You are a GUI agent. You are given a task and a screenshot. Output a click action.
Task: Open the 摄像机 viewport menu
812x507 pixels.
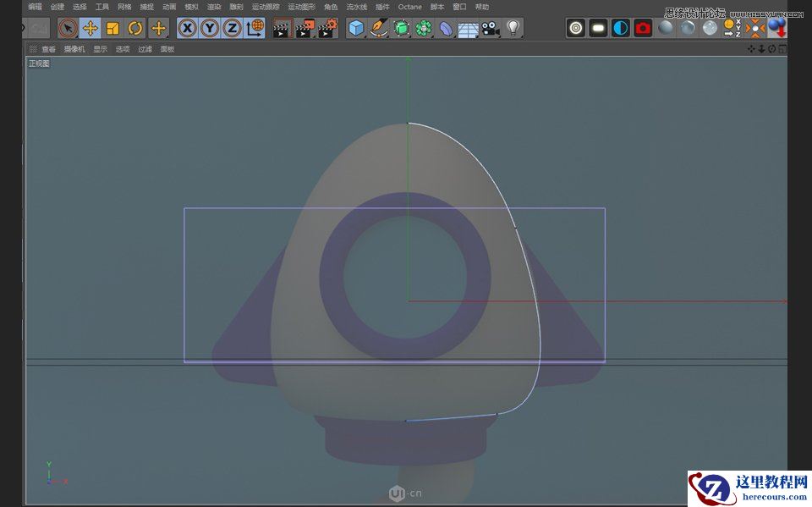pyautogui.click(x=74, y=48)
